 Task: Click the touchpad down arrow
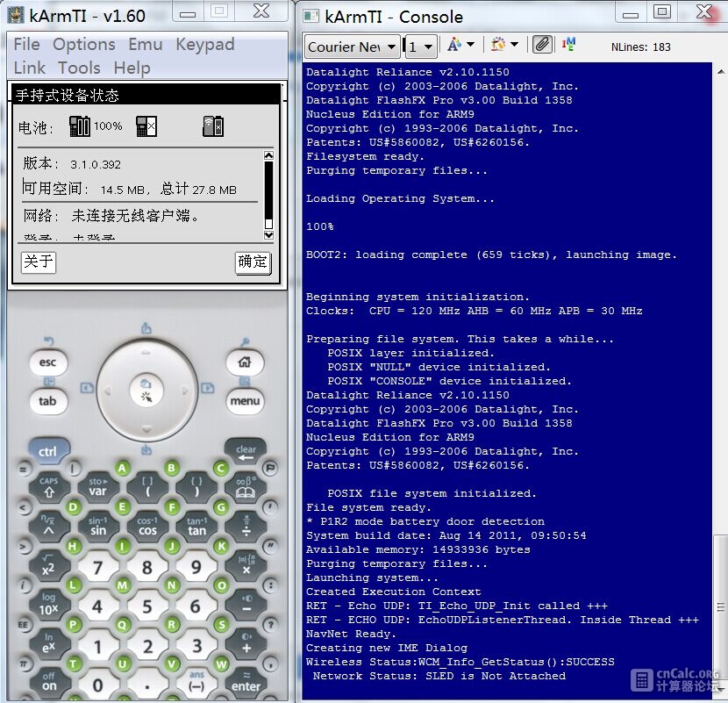[146, 430]
